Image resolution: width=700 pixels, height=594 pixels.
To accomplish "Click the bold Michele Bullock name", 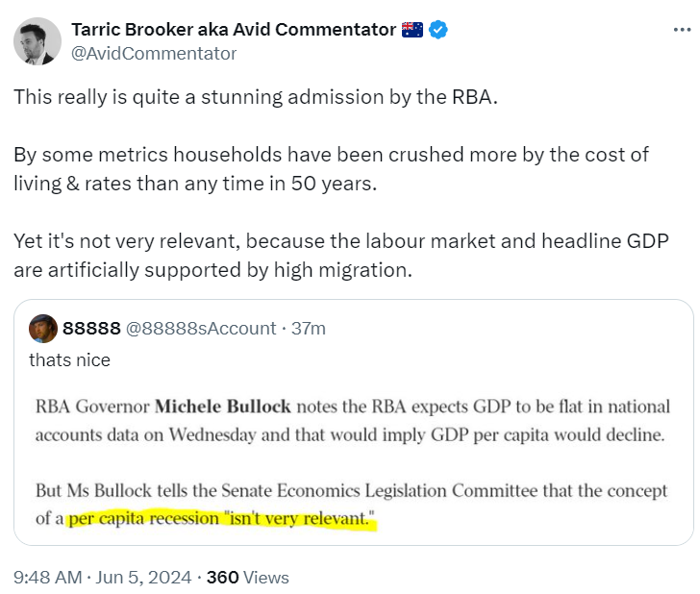I will (x=222, y=407).
